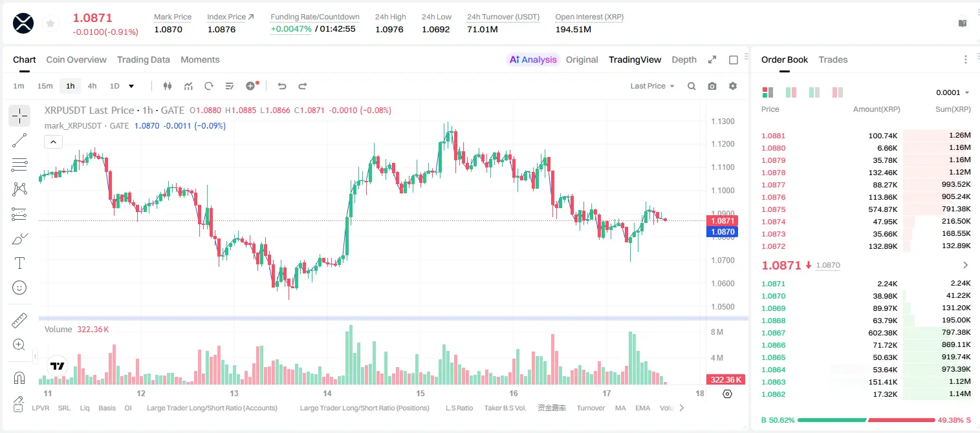Open the Last Price dropdown

[x=652, y=86]
